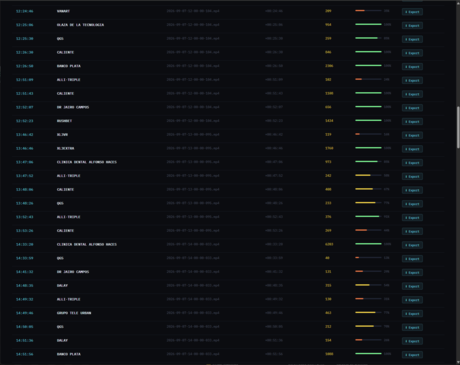Export the PLAZA DE LA TECNOLOGIA detection
This screenshot has height=365, width=460.
click(x=412, y=26)
